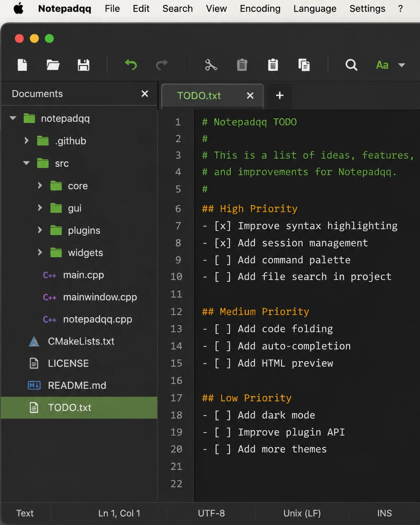Open the Settings menu
The height and width of the screenshot is (525, 420).
point(367,9)
